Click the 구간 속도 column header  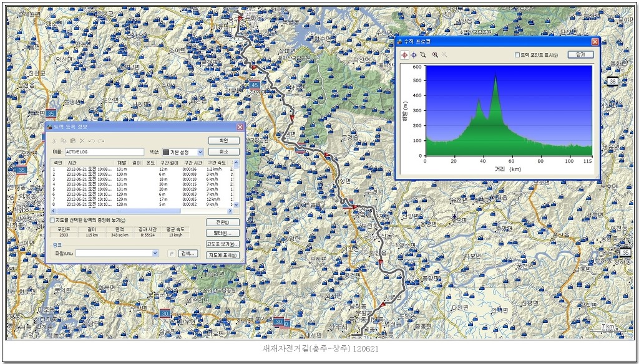pos(217,163)
